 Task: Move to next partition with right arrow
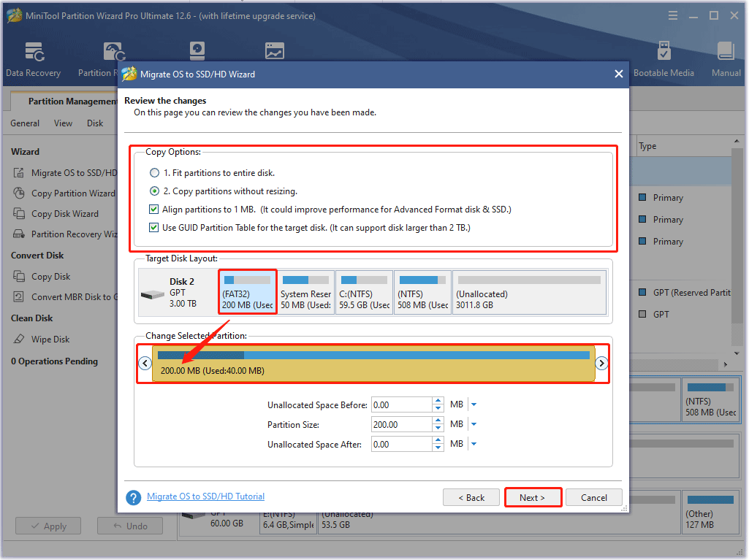tap(601, 363)
